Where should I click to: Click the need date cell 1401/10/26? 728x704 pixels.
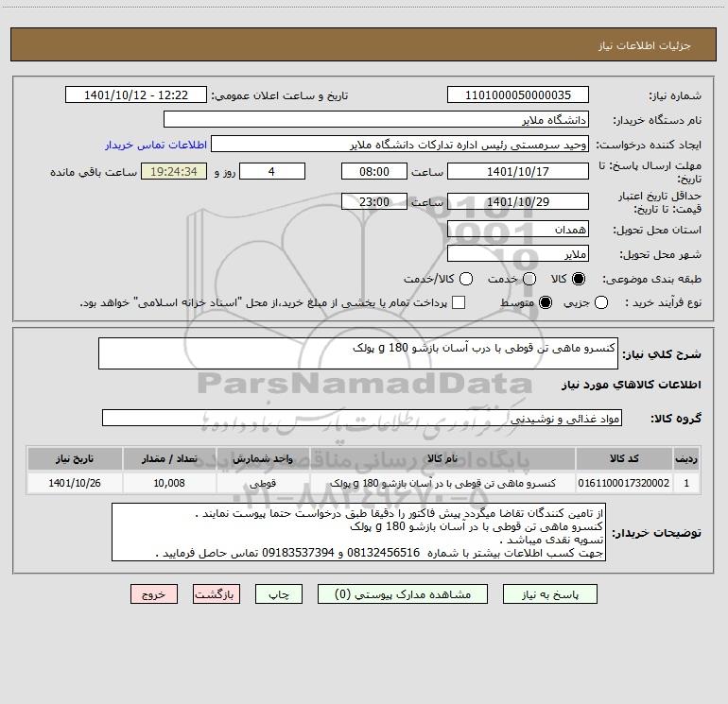tap(75, 483)
